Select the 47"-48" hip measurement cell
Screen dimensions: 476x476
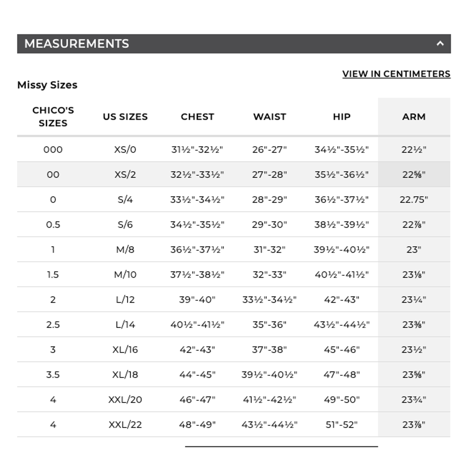click(x=342, y=374)
